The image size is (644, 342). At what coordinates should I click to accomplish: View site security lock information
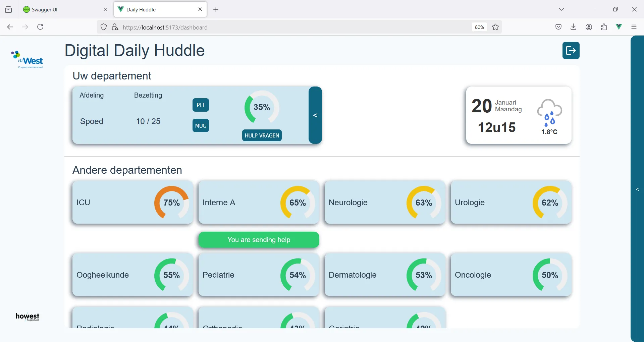coord(115,27)
